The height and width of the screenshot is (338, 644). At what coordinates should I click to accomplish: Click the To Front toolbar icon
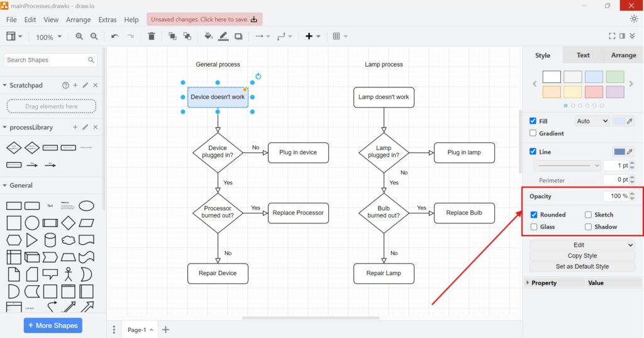click(172, 36)
